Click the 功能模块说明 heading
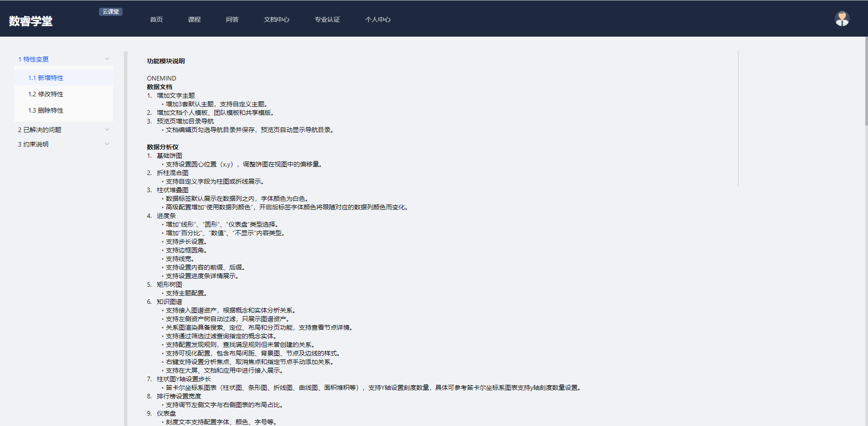The width and height of the screenshot is (868, 426). click(166, 61)
